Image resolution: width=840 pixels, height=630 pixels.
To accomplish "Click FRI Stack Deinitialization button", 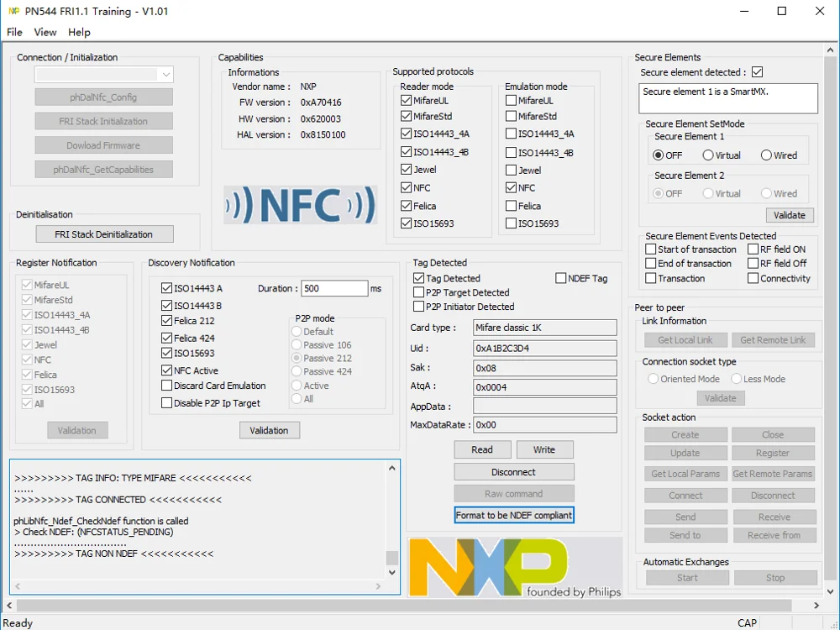I will point(104,234).
